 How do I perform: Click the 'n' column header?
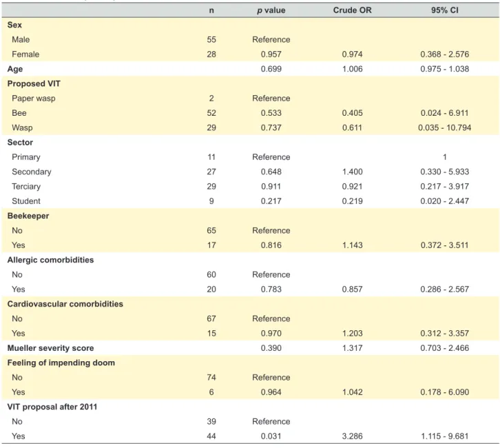[211, 10]
